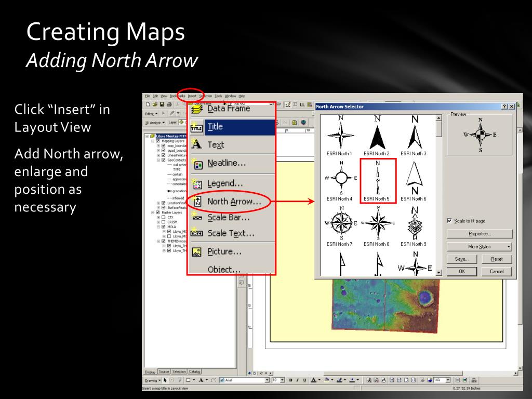Expand the 3D Analyst dropdown menu
532x399 pixels.
click(155, 123)
